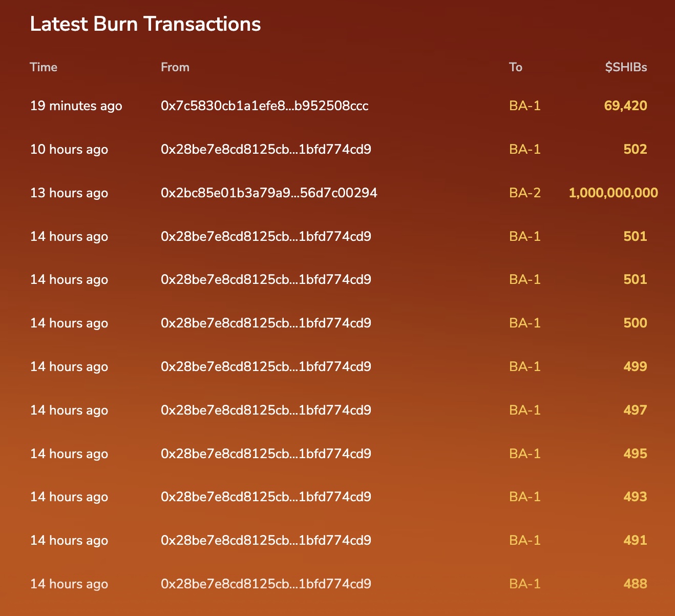Open BA-1 in the 502 row
Image resolution: width=675 pixels, height=616 pixels.
click(x=525, y=150)
